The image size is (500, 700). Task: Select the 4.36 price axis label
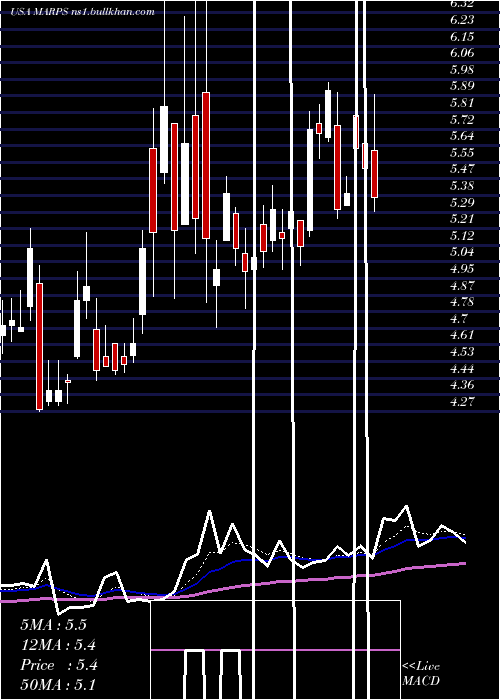pos(462,385)
